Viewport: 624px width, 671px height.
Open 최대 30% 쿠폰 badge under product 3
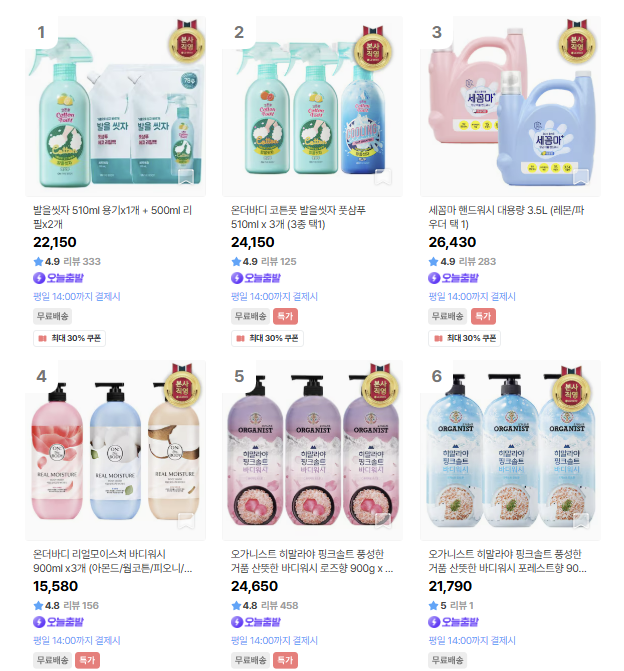pos(464,338)
